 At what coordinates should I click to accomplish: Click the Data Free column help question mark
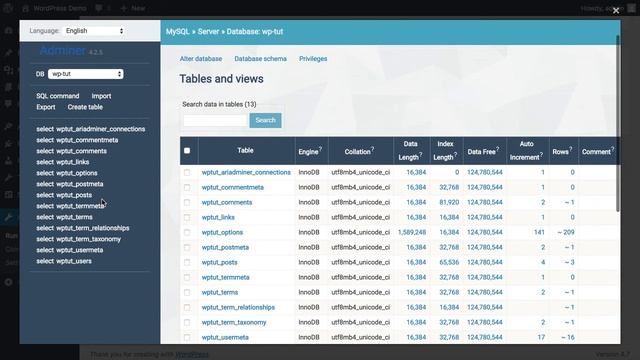point(498,149)
